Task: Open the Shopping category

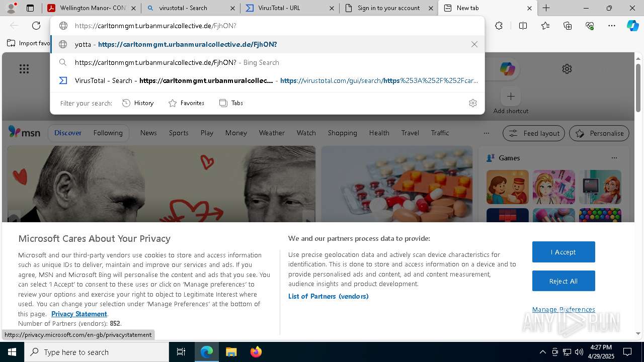Action: click(x=342, y=133)
